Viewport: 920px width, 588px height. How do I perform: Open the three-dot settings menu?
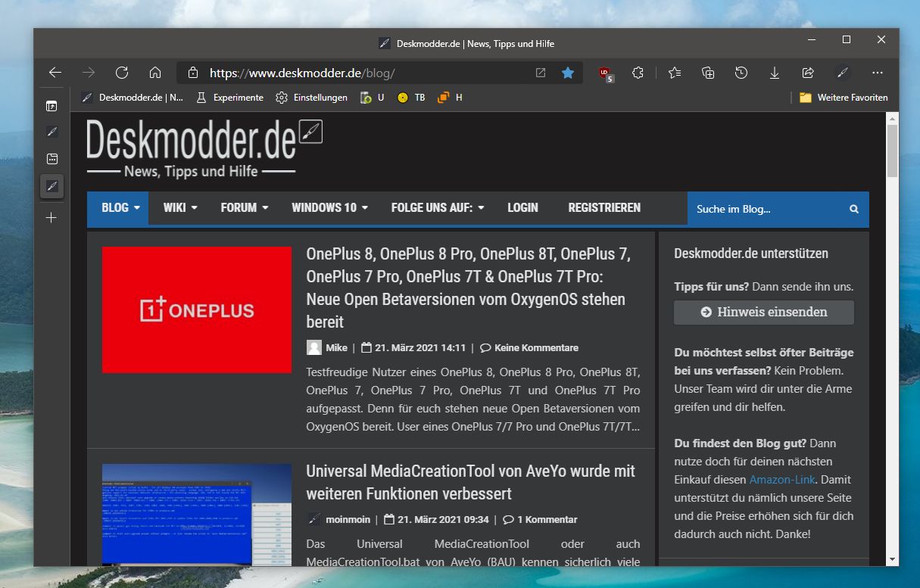click(878, 73)
